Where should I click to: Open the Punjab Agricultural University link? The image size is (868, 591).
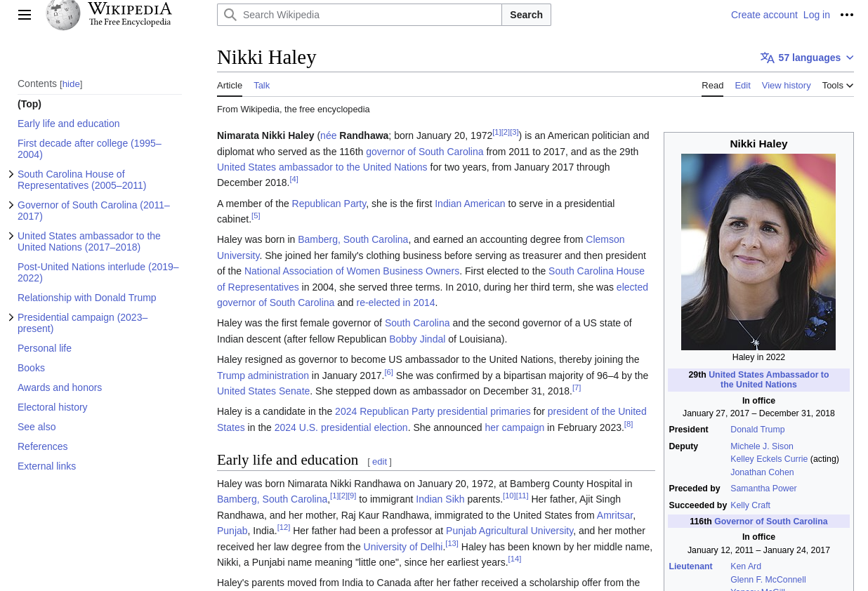point(510,531)
